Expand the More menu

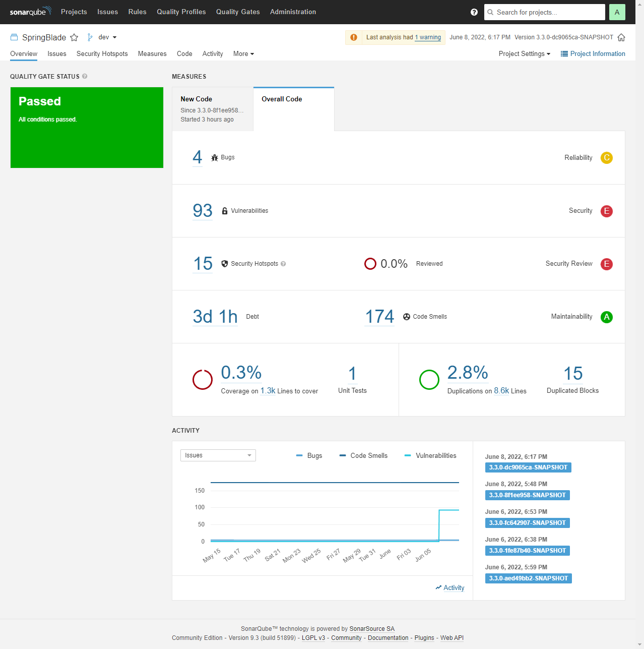[243, 54]
